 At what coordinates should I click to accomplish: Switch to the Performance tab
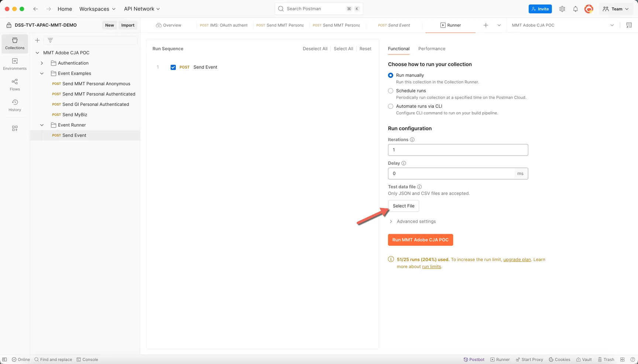432,49
